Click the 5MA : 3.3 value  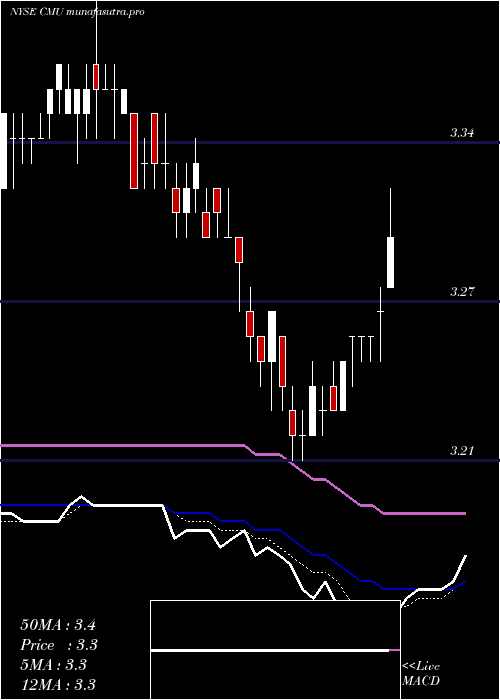tap(53, 665)
